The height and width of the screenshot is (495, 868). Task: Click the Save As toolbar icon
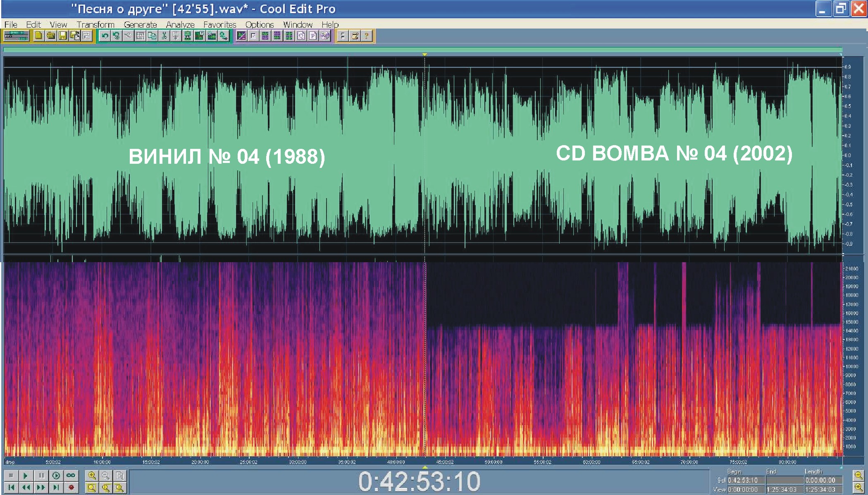tap(74, 36)
